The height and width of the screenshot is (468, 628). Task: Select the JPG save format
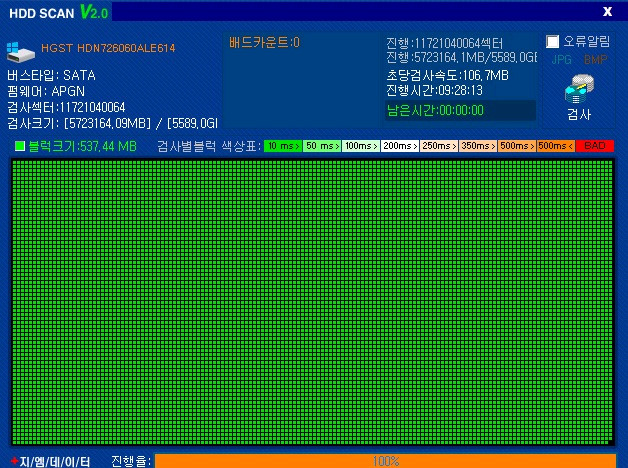tap(562, 60)
